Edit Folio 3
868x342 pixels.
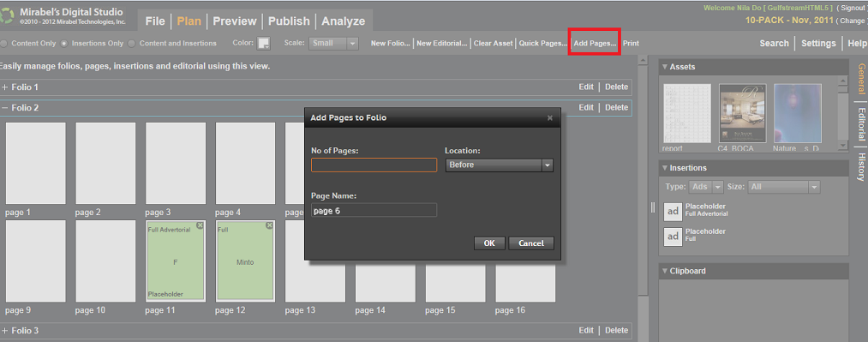click(586, 330)
